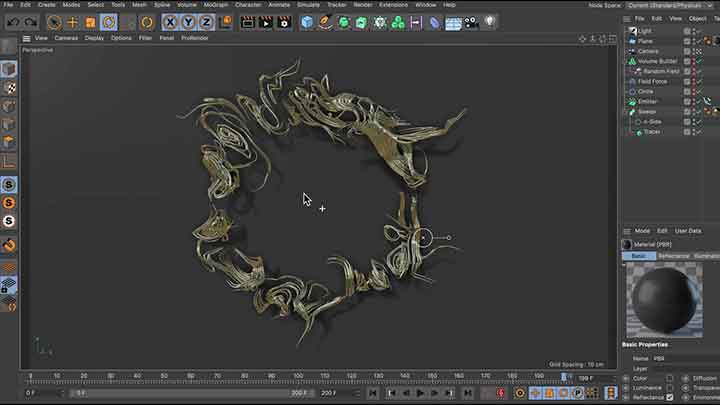Switch to Basic material tab

[639, 256]
